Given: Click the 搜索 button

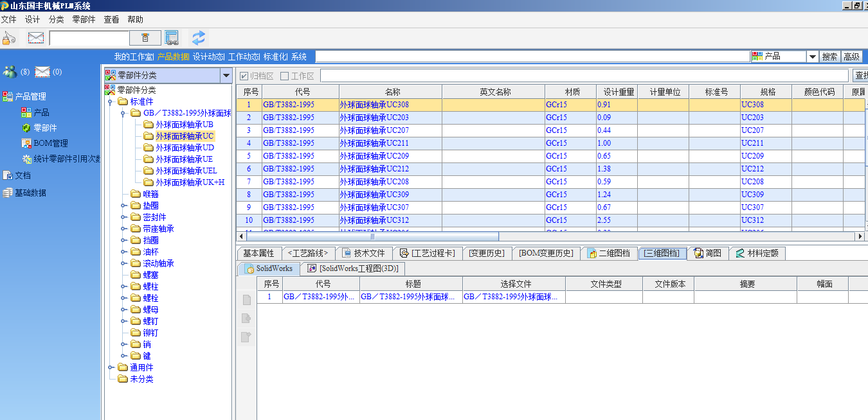Looking at the screenshot, I should pyautogui.click(x=829, y=57).
